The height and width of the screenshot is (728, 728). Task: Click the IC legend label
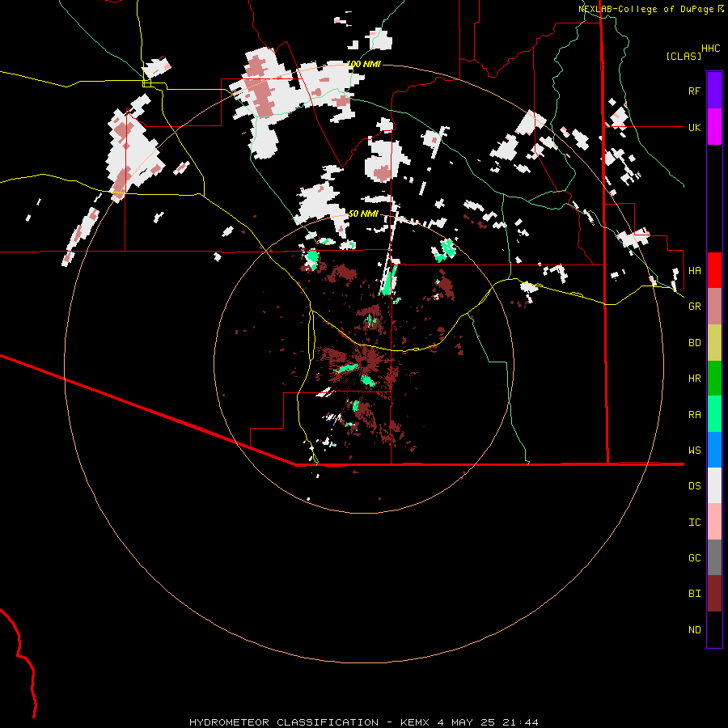click(694, 523)
